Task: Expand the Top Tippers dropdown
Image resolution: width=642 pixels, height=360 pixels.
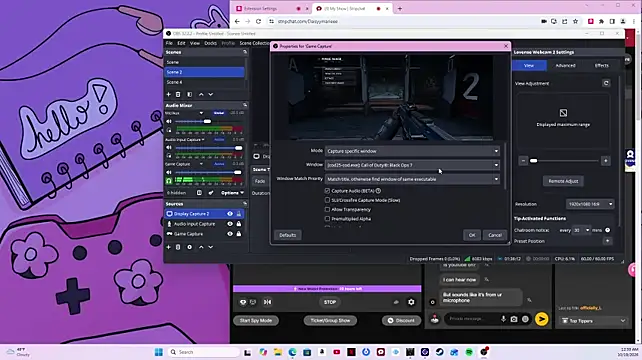Action: 593,321
